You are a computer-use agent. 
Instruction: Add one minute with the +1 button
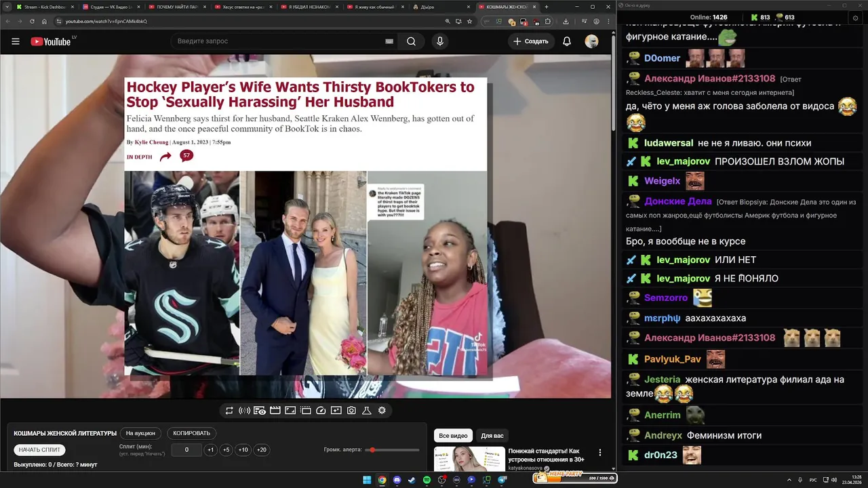click(211, 450)
